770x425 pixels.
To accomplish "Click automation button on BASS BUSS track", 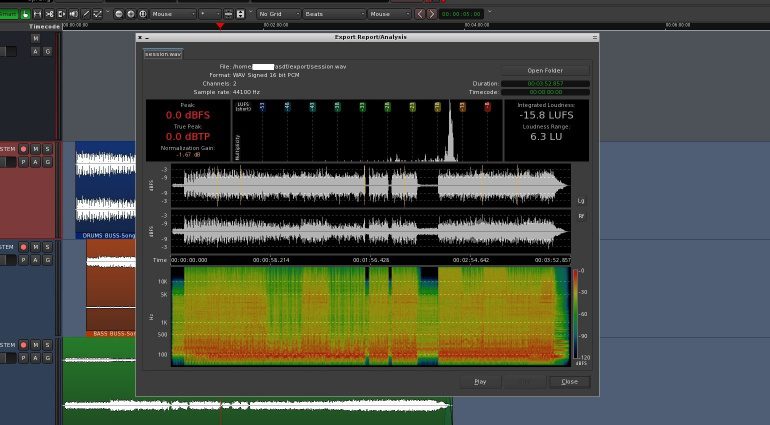I will coord(35,260).
